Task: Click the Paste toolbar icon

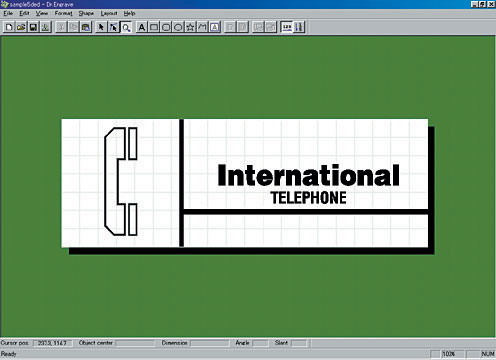Action: tap(86, 27)
